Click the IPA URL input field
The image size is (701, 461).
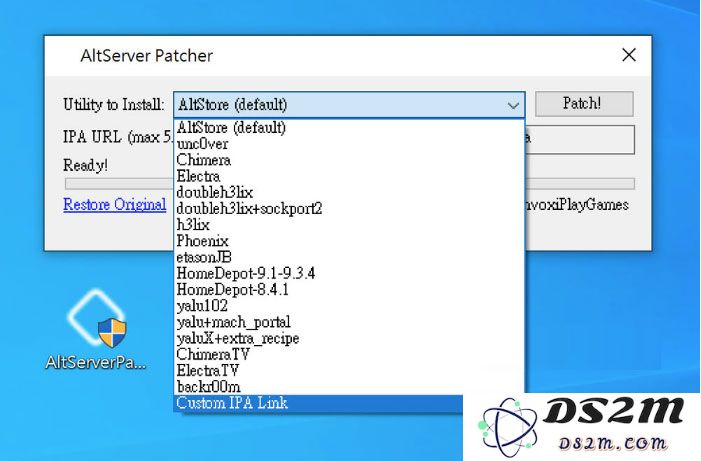pos(579,140)
